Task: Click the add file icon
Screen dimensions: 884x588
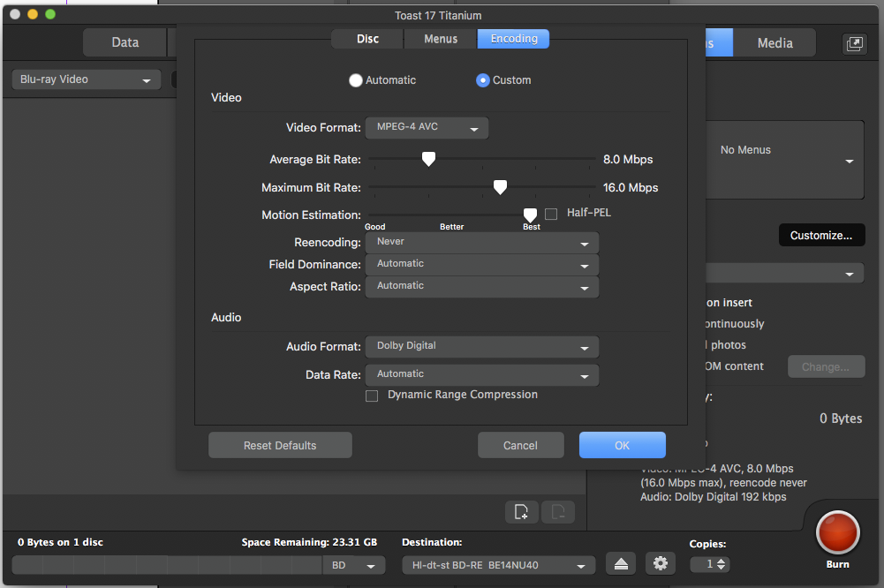Action: coord(522,512)
